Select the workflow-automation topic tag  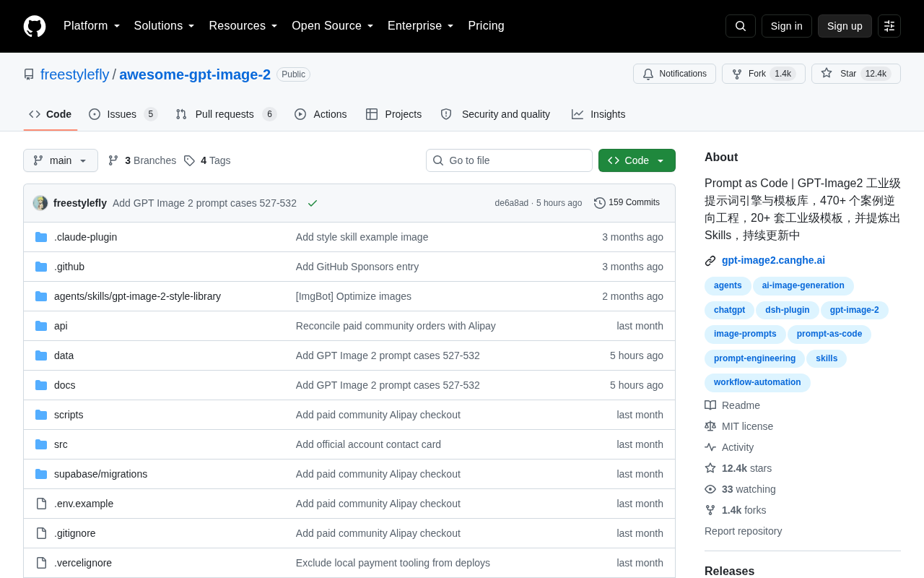[x=757, y=383]
